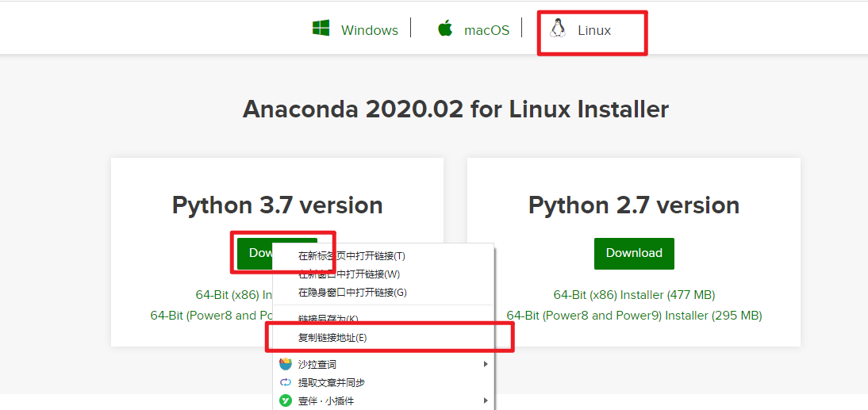Open the Power8 and Power9 Installer (295 MB) link
The height and width of the screenshot is (410, 868).
[x=634, y=316]
